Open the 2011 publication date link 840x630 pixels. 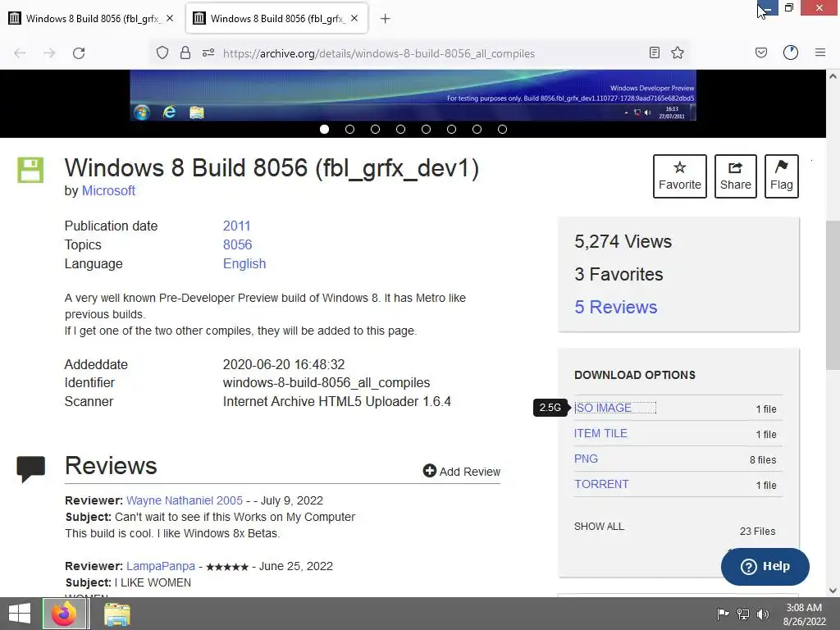click(x=237, y=226)
